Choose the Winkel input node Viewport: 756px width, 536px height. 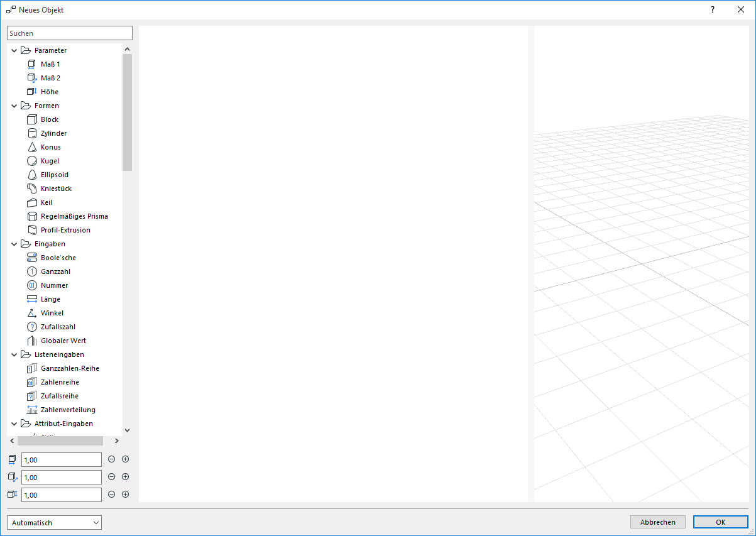click(50, 312)
